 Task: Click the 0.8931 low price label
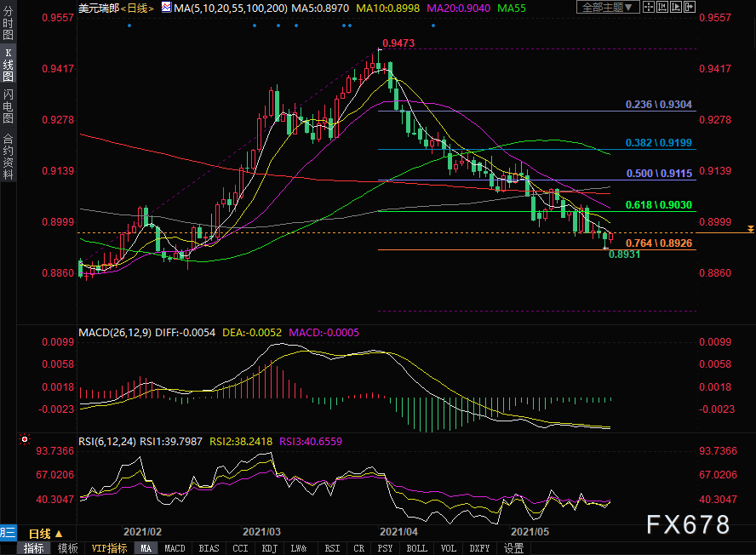point(624,255)
